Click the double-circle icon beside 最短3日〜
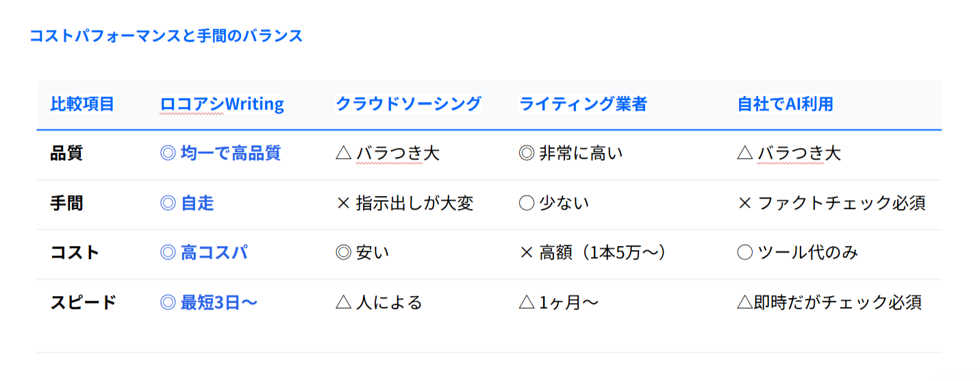 click(x=168, y=302)
